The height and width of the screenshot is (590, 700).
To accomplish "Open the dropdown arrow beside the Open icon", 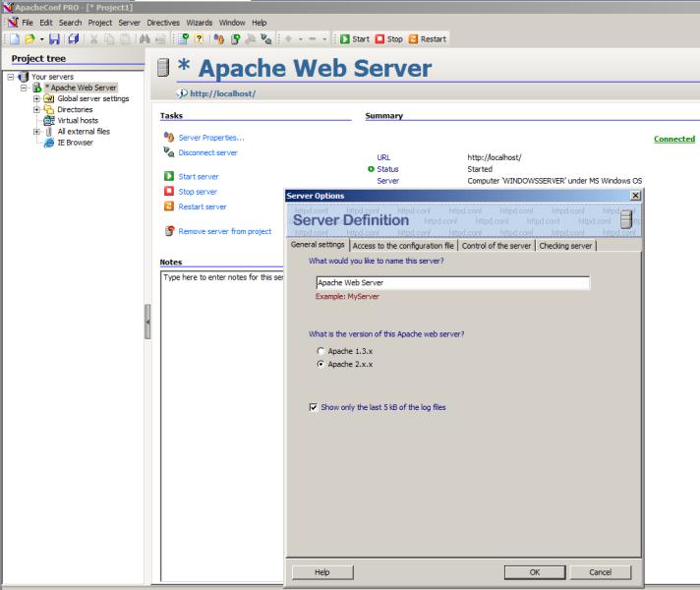I will pyautogui.click(x=41, y=39).
